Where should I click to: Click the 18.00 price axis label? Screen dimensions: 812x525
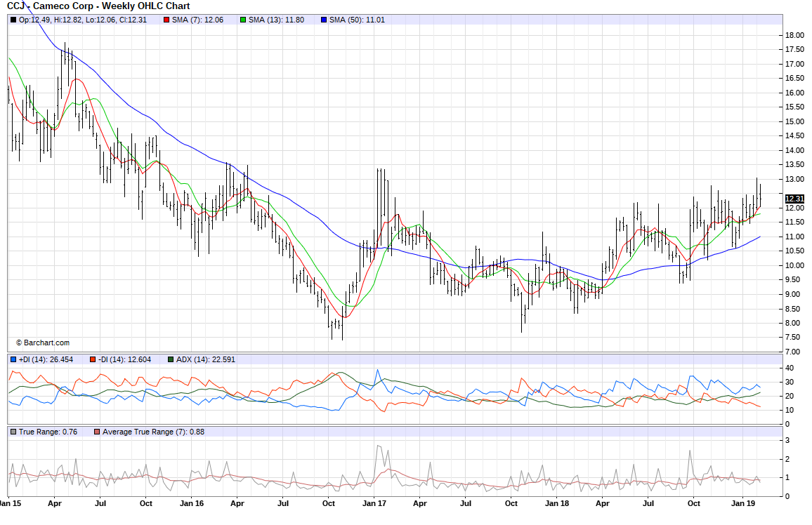[x=794, y=35]
